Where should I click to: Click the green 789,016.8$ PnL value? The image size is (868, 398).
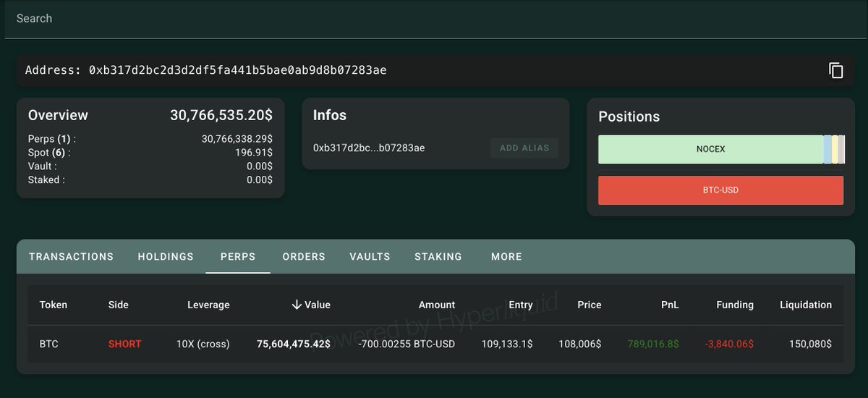pos(654,344)
